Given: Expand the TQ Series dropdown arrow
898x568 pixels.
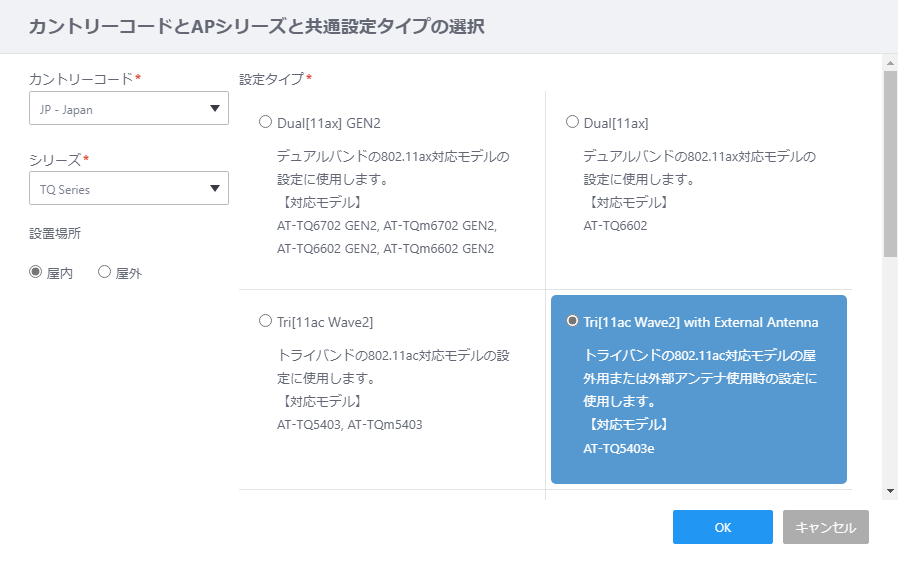Looking at the screenshot, I should [215, 188].
